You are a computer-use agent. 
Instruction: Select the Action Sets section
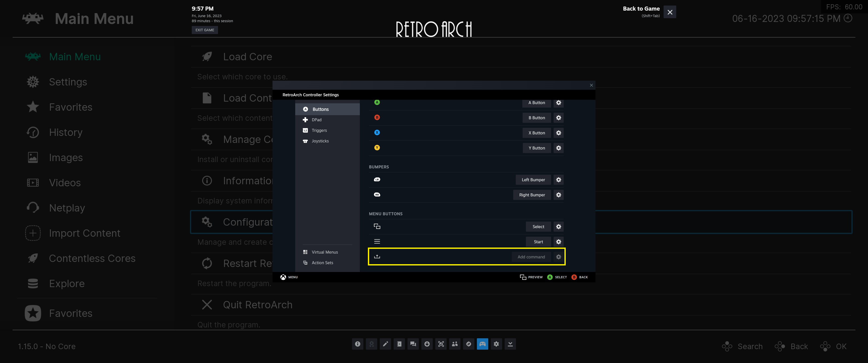coord(322,263)
